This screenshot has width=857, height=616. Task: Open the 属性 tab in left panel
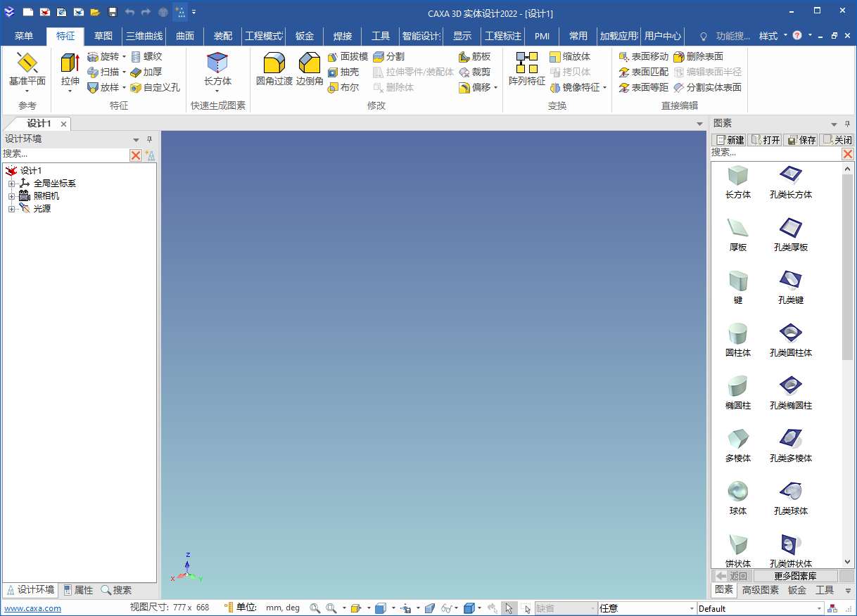point(77,590)
